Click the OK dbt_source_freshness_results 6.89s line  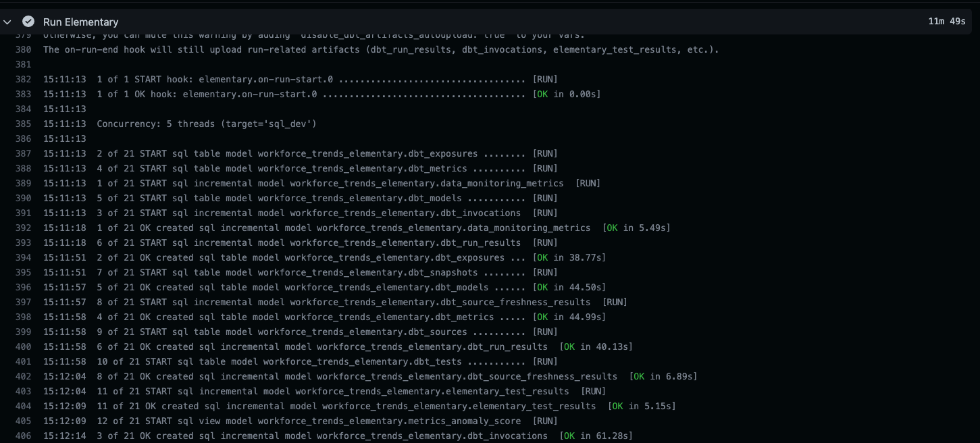(x=370, y=376)
